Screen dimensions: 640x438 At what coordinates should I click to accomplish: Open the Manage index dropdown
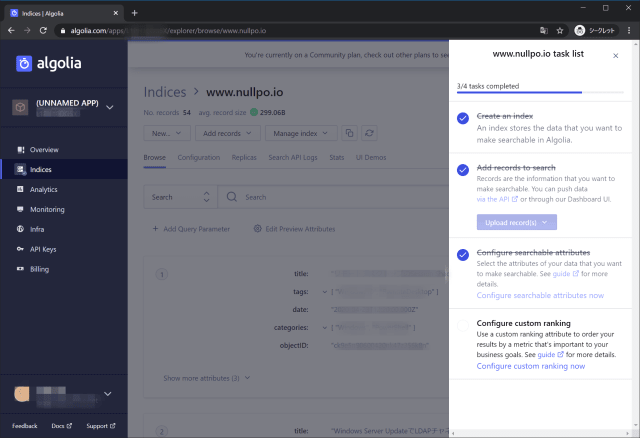[301, 133]
